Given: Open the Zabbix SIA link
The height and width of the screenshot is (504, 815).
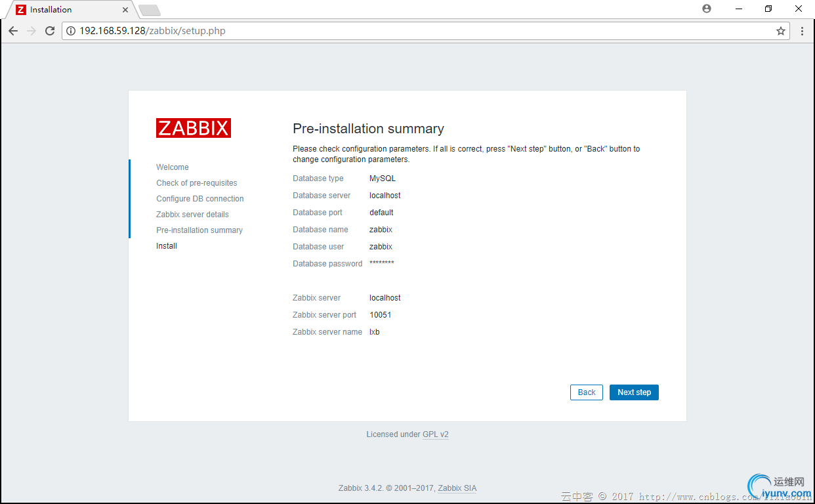Looking at the screenshot, I should [457, 488].
